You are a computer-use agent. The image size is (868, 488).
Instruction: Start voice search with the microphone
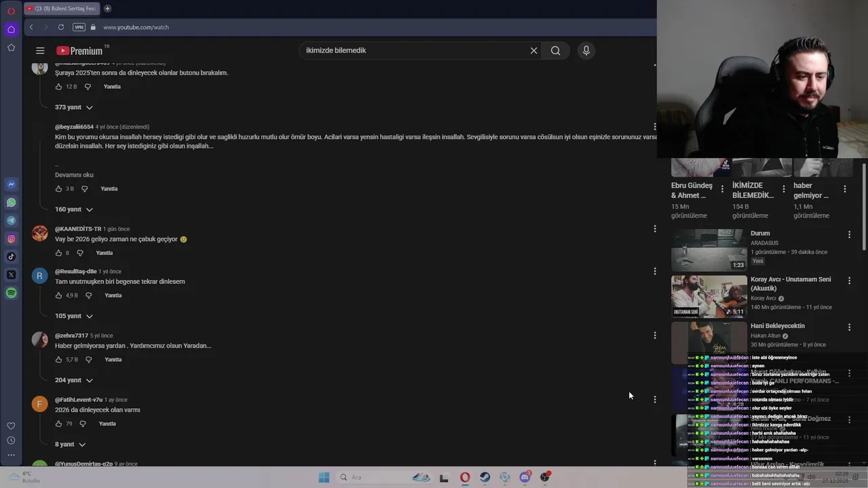coord(587,50)
